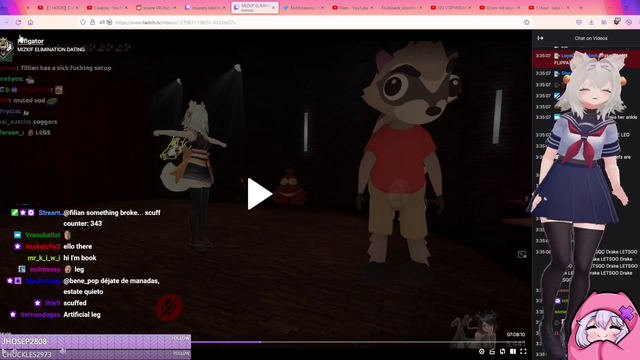
Task: Open the tracking protection shield
Action: 83,22
